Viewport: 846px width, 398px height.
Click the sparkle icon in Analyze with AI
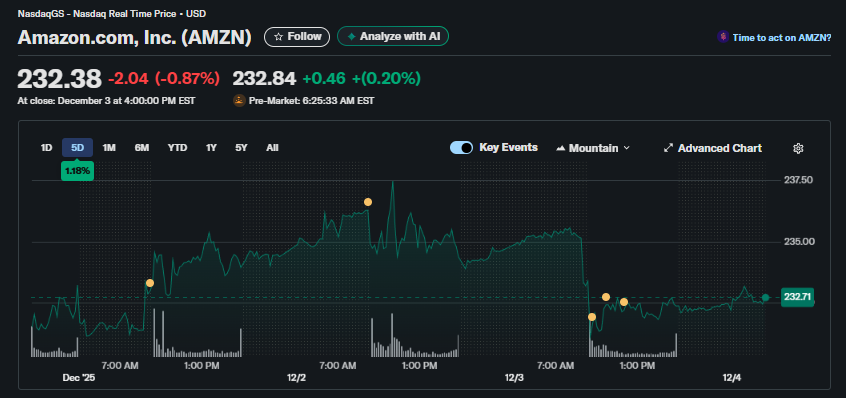point(351,37)
